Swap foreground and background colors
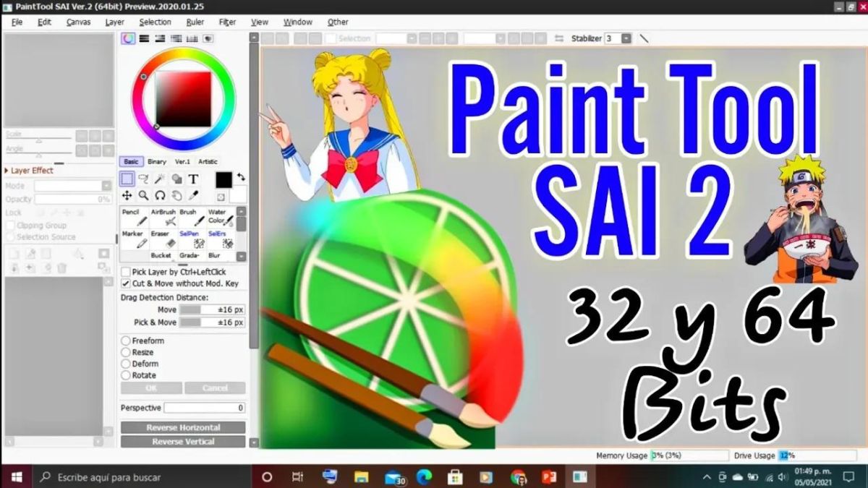 click(241, 176)
